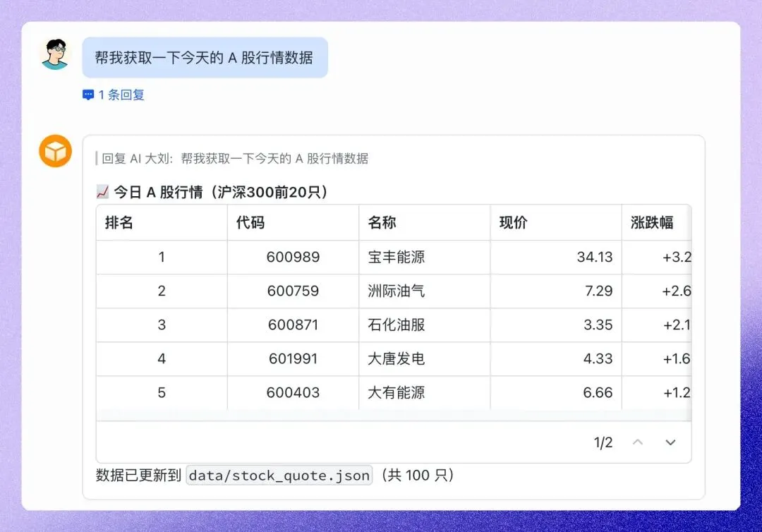
Task: Click the blue reply bubble icon
Action: click(88, 95)
